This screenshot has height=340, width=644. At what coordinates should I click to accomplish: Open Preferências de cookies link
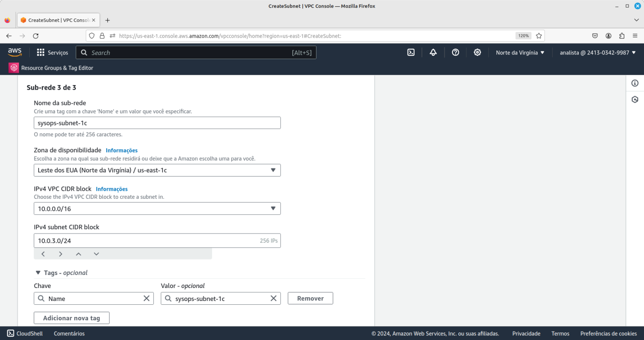(x=608, y=334)
